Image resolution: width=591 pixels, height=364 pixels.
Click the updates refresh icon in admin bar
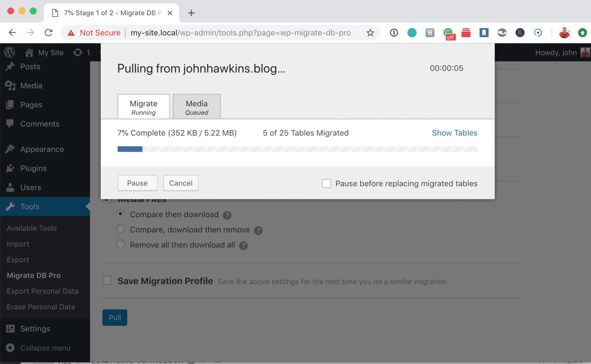coord(78,52)
